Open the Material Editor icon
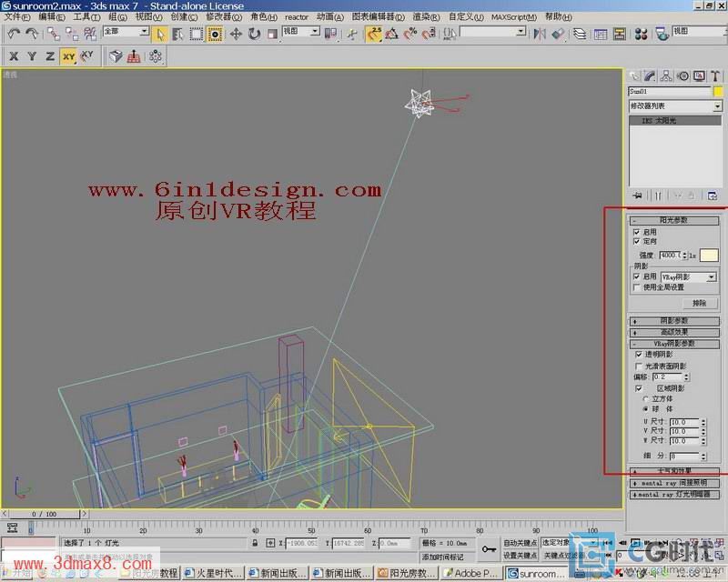 coord(642,34)
